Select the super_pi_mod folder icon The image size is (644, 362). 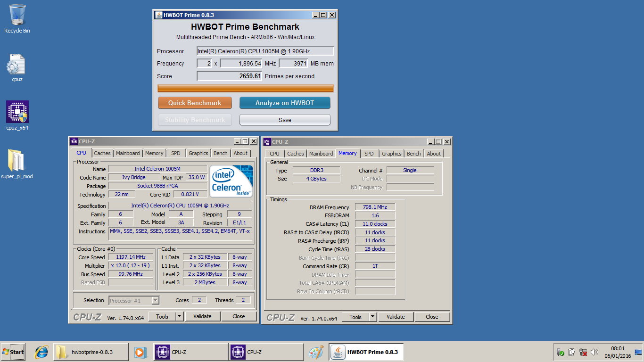click(x=17, y=164)
